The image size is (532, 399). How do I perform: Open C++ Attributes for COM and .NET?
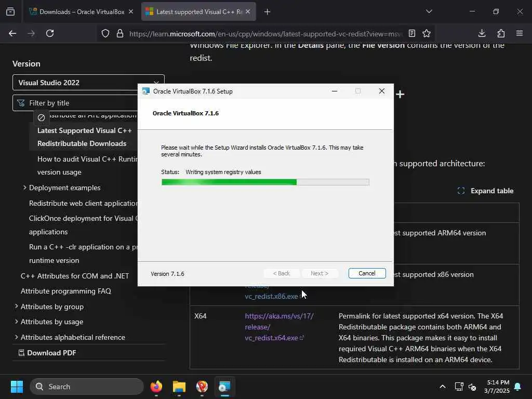click(x=75, y=276)
